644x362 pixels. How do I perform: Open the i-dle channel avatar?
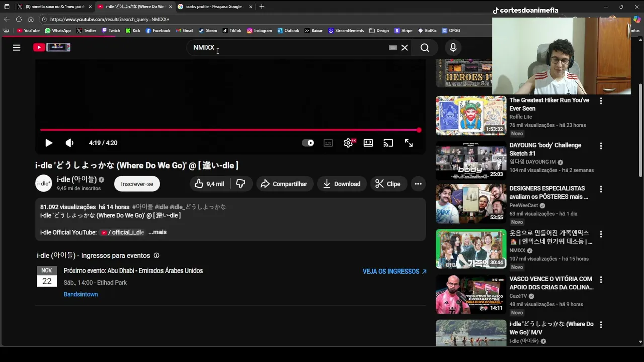click(44, 184)
